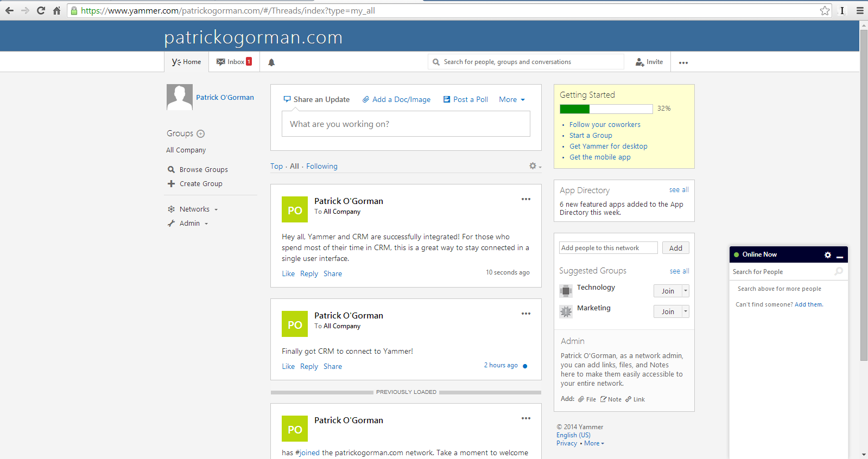
Task: Join the Marketing group
Action: tap(668, 311)
